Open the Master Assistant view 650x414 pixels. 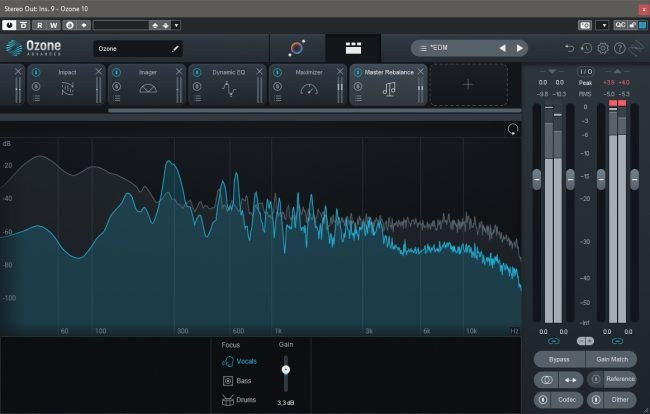click(x=297, y=48)
